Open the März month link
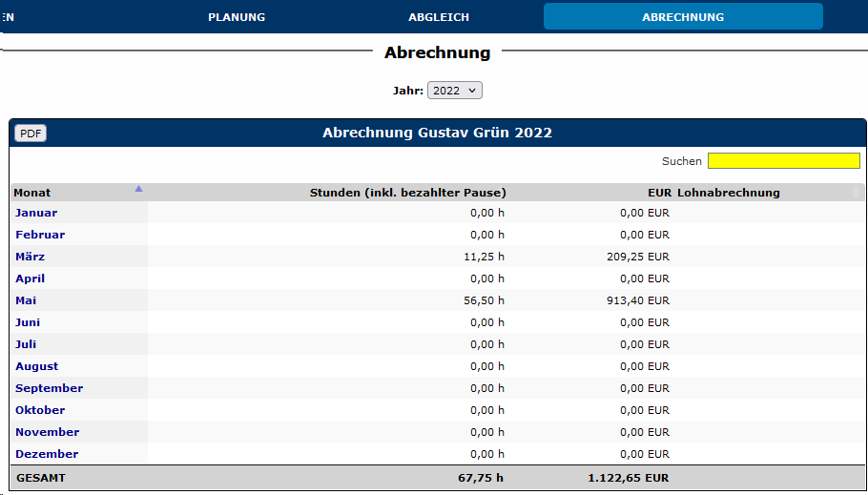868x495 pixels. (30, 257)
